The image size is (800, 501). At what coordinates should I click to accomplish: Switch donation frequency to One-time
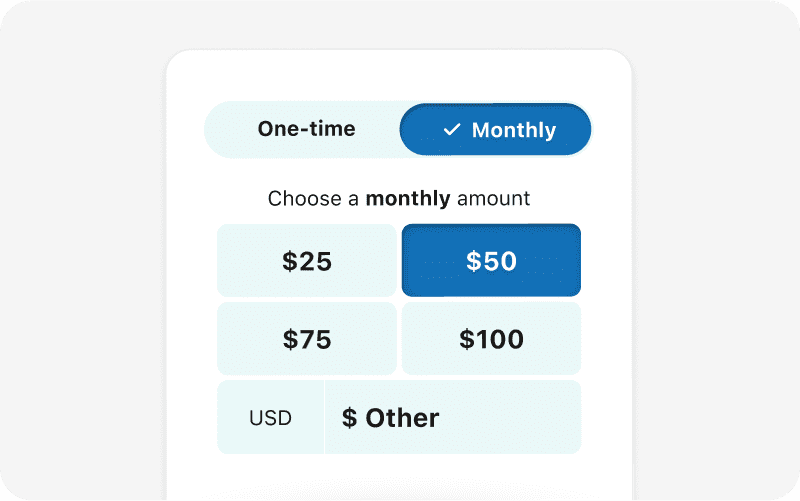pyautogui.click(x=306, y=129)
